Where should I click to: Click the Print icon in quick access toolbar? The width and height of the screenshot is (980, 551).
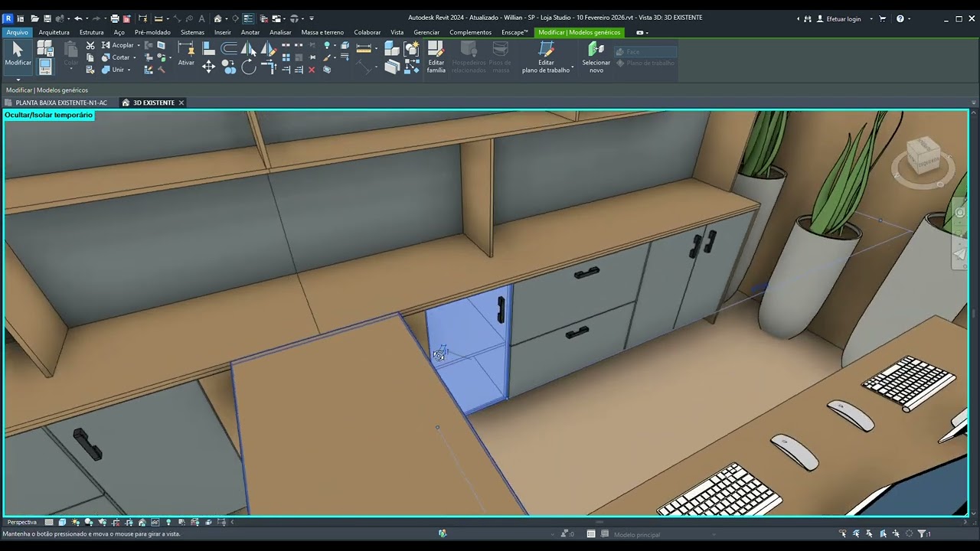pos(115,18)
